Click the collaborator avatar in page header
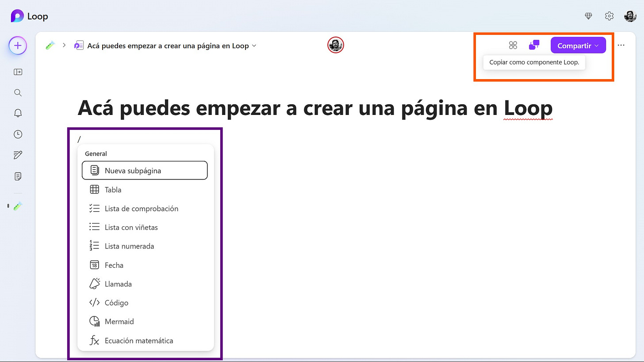The image size is (644, 362). [x=336, y=45]
